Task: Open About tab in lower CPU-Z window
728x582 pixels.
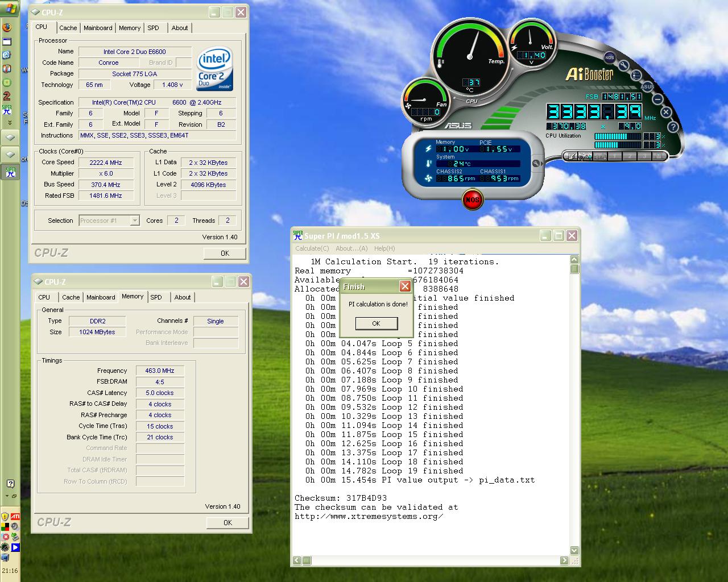Action: [183, 297]
